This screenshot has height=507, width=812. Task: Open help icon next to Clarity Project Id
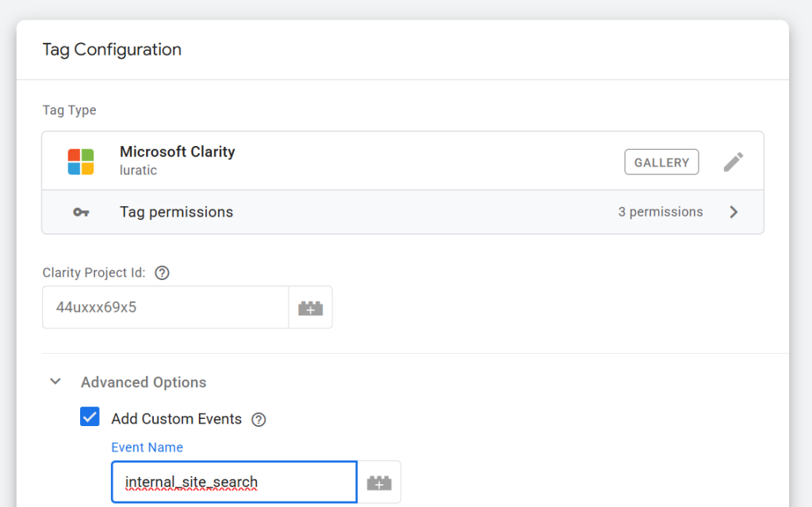162,273
